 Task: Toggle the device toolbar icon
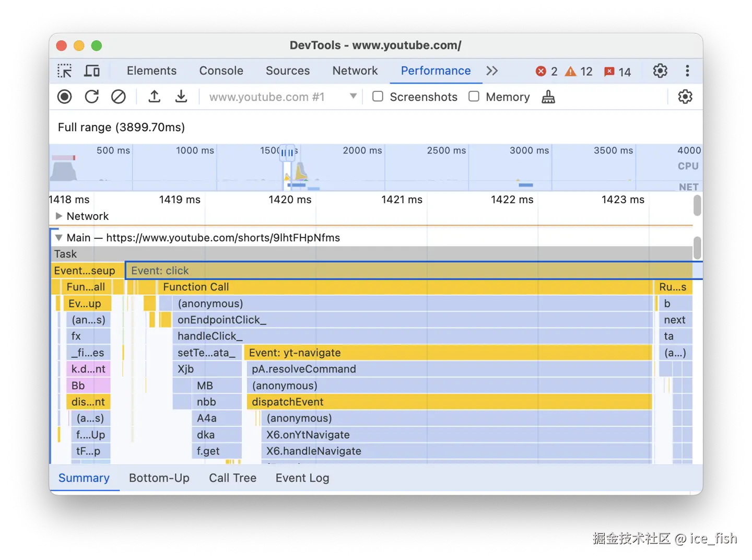point(92,71)
